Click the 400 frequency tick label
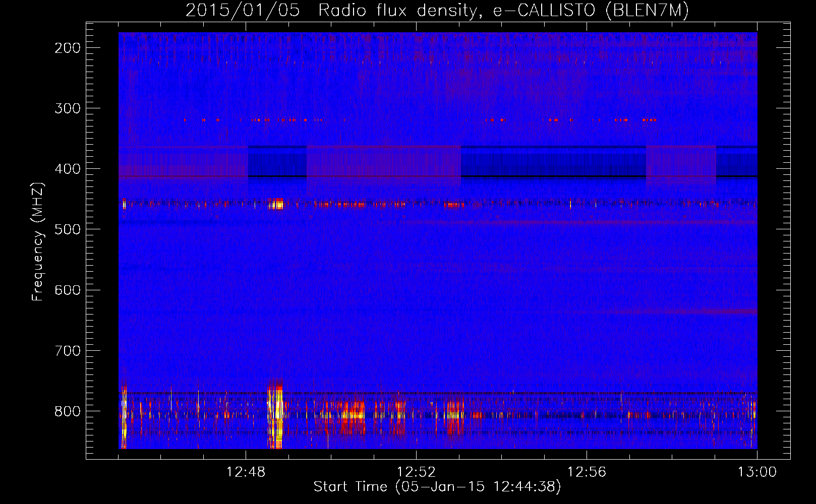This screenshot has height=504, width=816. [68, 169]
